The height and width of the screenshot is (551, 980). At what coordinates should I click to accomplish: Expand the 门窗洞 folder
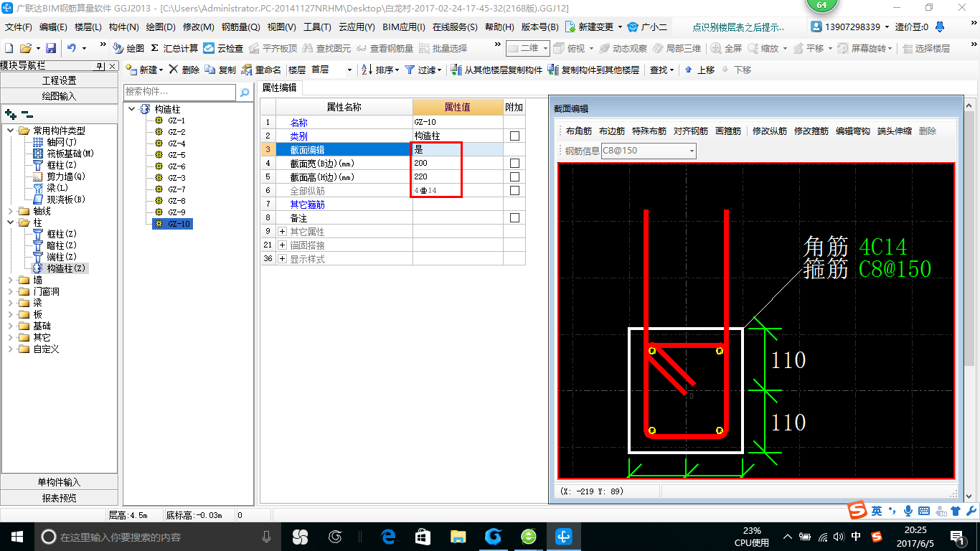[x=11, y=291]
